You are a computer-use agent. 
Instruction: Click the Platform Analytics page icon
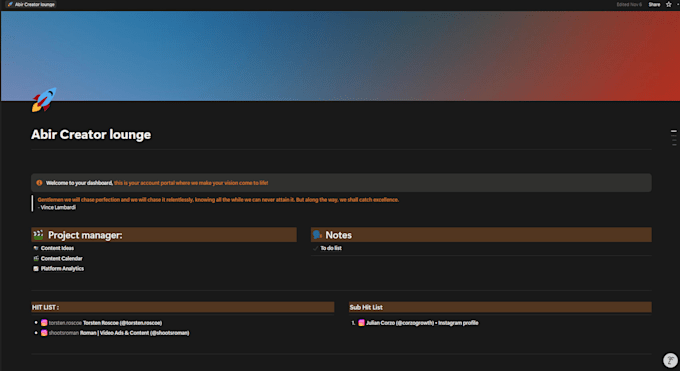point(36,269)
